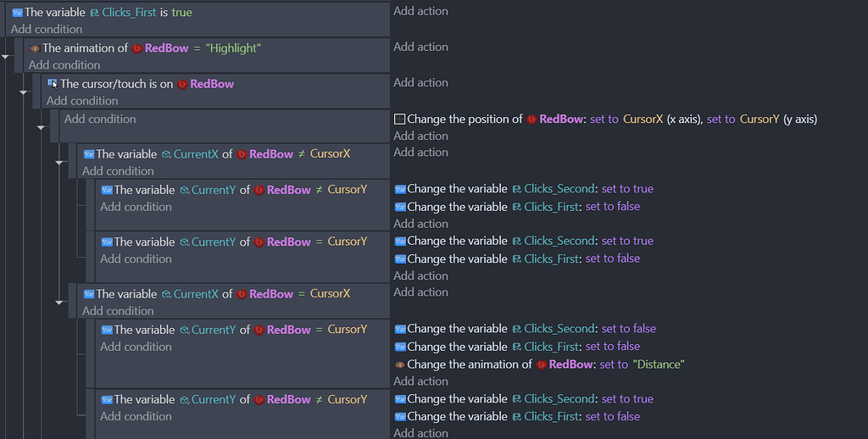The image size is (868, 439).
Task: Collapse the CurrentX = CursorX event arrow
Action: (59, 303)
